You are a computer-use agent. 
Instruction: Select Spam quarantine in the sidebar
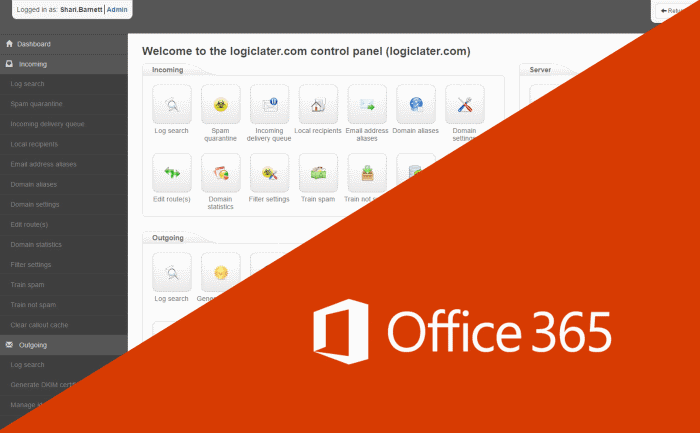point(36,104)
